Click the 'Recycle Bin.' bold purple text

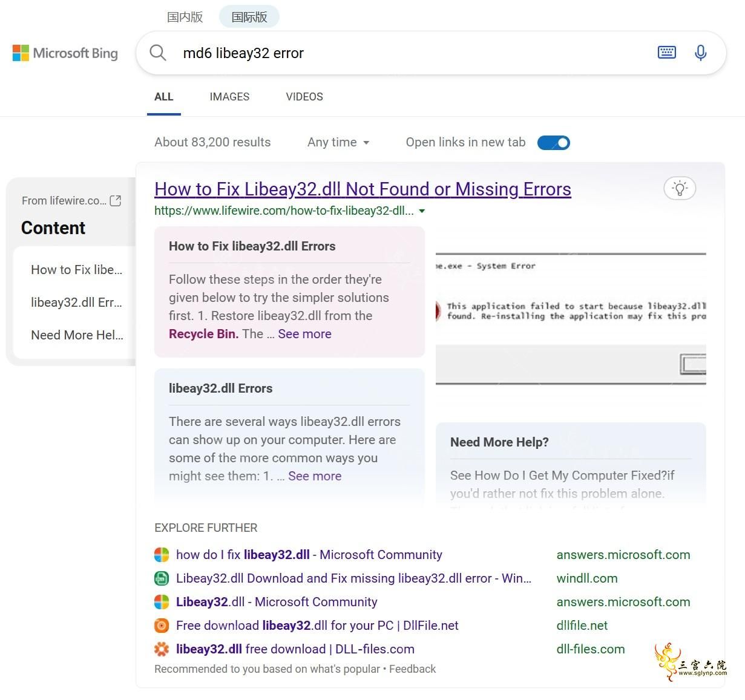[x=203, y=334]
